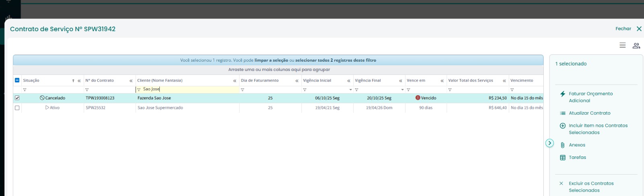Click the Atualizar Contrato list icon

563,113
